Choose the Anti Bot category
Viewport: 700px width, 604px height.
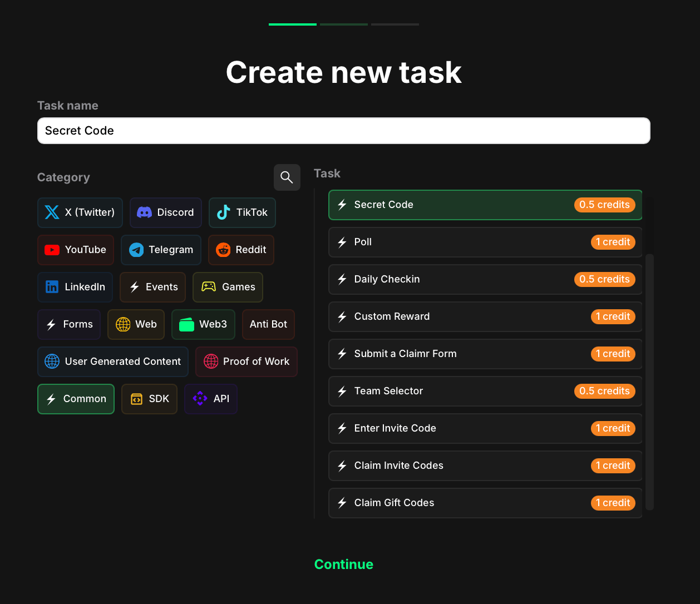[268, 324]
